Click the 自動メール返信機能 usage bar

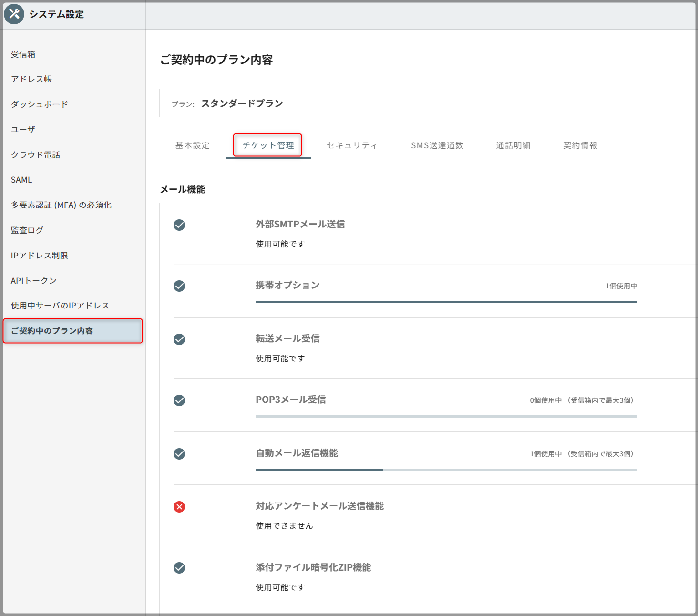pos(446,470)
